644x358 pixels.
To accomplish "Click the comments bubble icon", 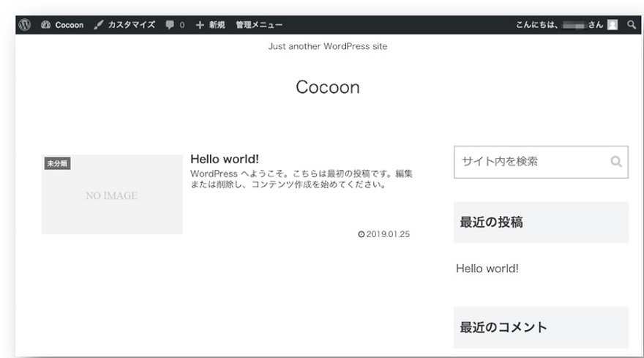I will pyautogui.click(x=170, y=25).
